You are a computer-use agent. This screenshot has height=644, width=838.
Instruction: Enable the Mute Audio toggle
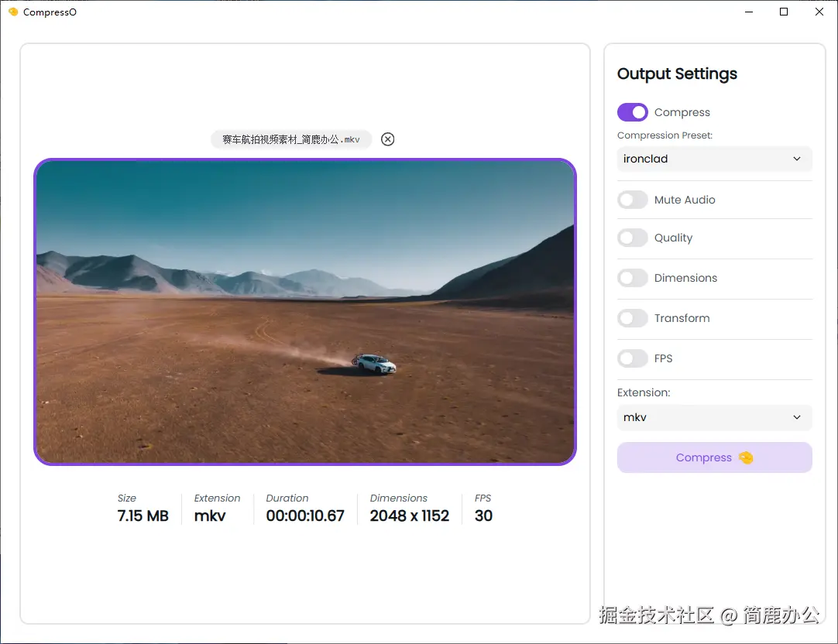pyautogui.click(x=633, y=200)
